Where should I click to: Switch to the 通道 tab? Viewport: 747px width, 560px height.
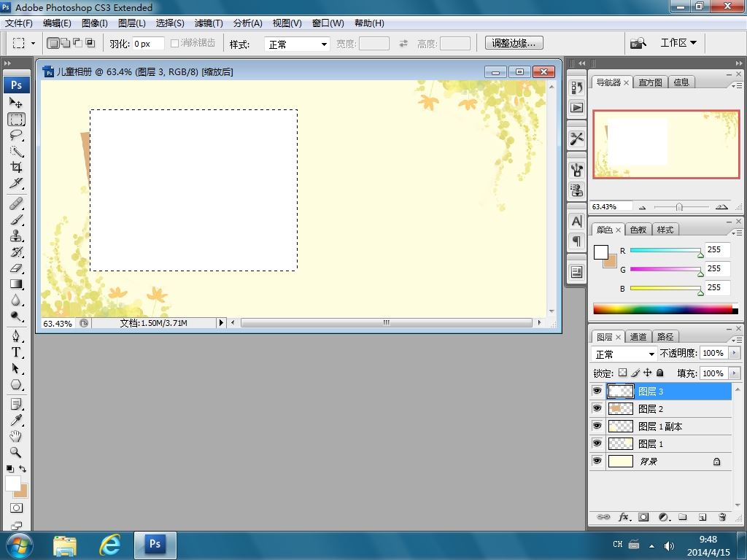pos(638,337)
